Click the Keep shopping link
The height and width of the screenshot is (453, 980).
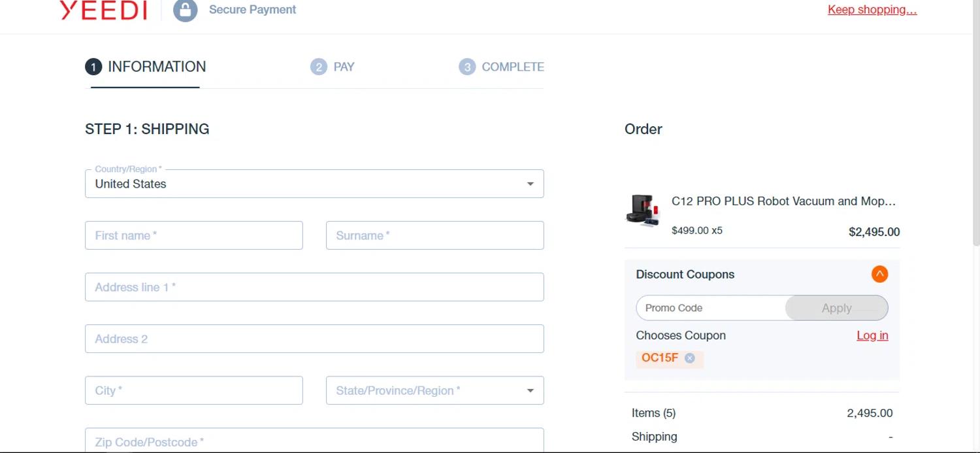pos(872,10)
